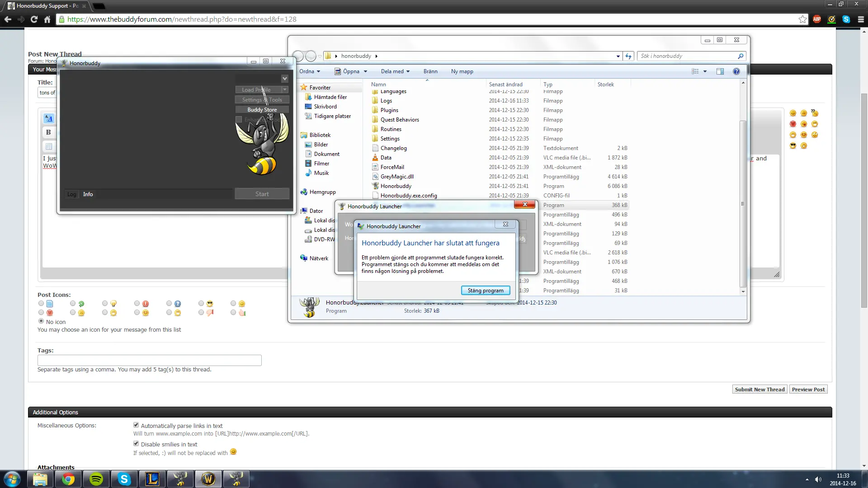This screenshot has height=488, width=868.
Task: Choose the lightbulb post icon radio
Action: click(x=105, y=304)
